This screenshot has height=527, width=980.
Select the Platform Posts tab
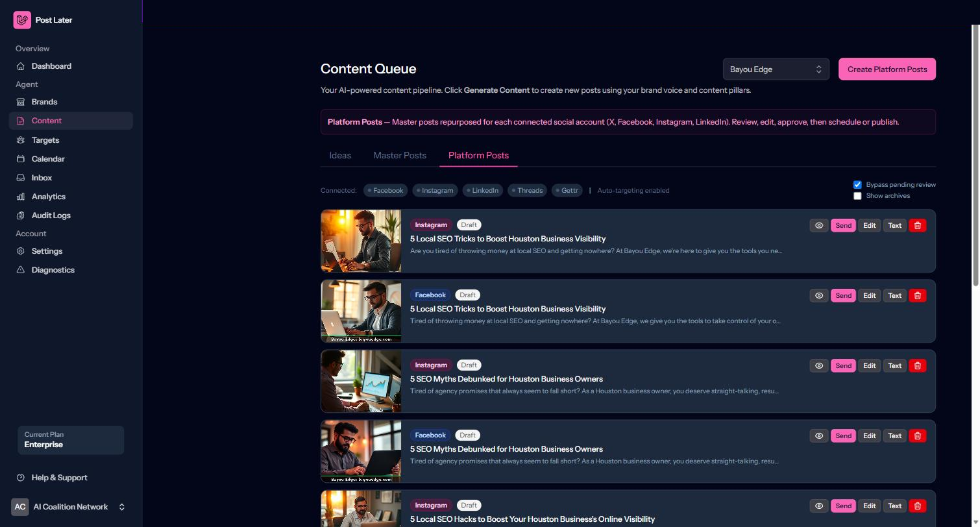[x=478, y=155]
